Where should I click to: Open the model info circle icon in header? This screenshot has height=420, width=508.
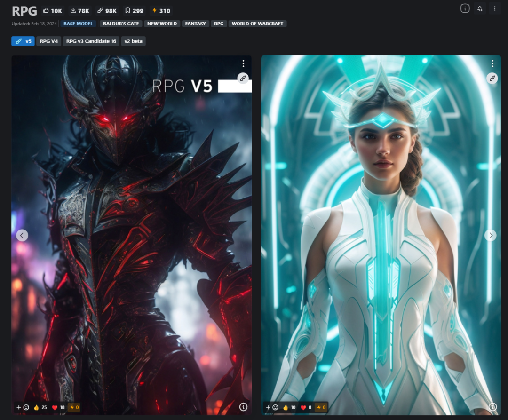coord(465,8)
